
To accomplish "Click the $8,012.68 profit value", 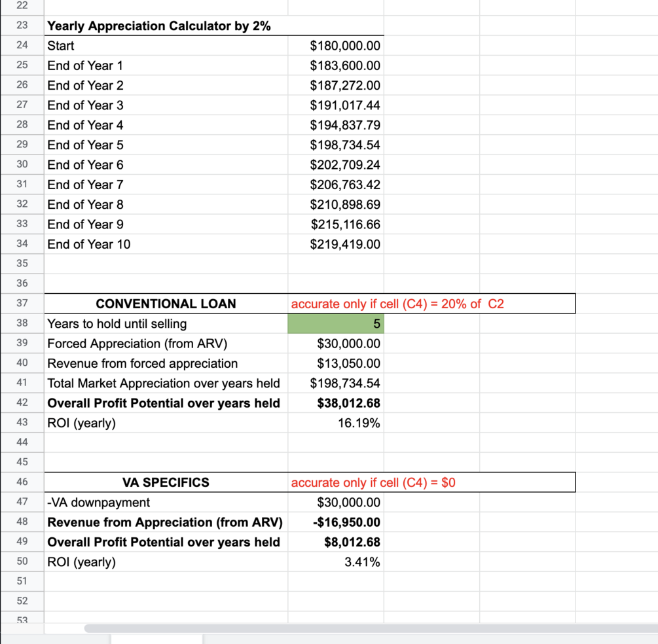I will [x=336, y=542].
